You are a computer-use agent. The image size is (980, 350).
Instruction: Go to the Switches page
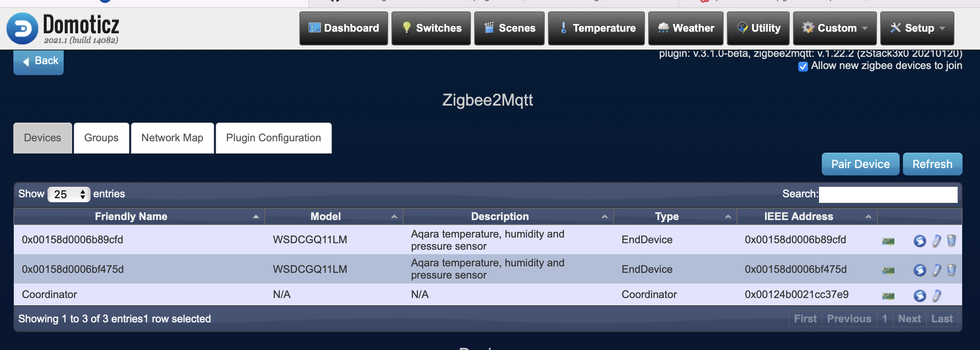coord(431,28)
